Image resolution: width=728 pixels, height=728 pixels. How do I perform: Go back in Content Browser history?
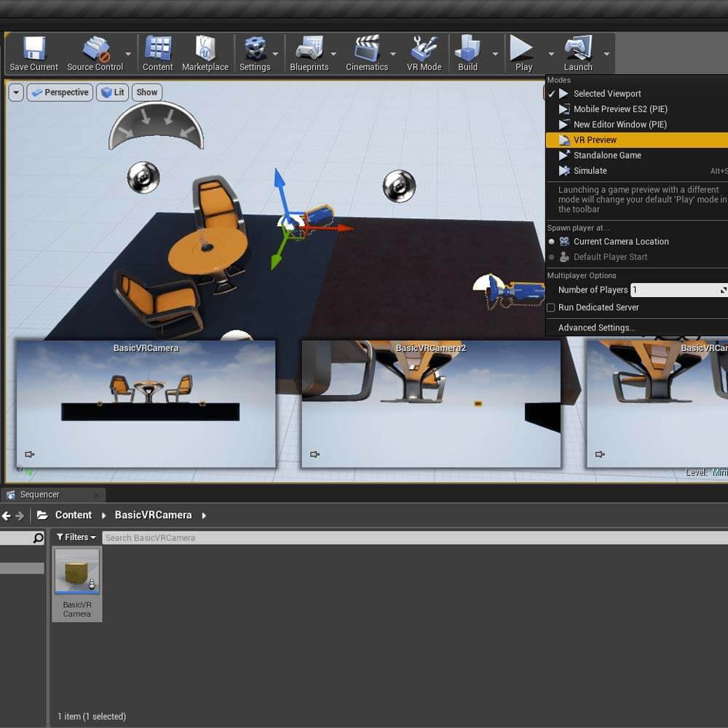click(6, 515)
